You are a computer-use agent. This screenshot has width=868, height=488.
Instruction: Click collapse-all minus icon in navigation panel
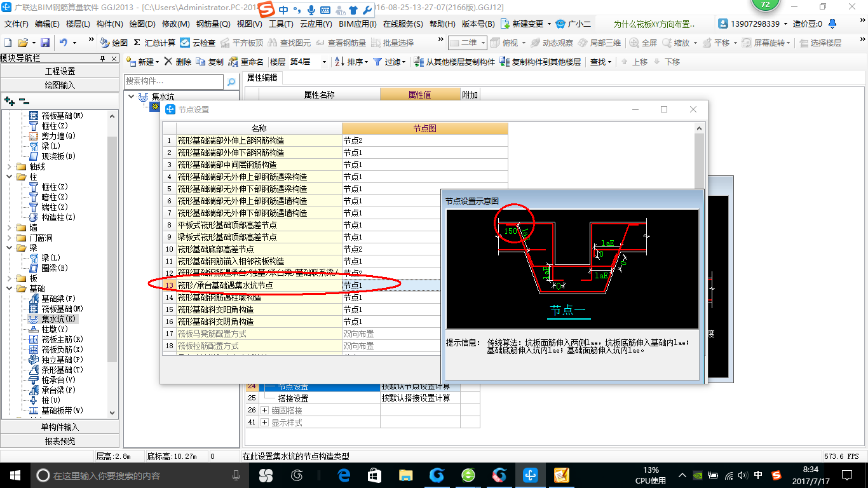[x=24, y=101]
